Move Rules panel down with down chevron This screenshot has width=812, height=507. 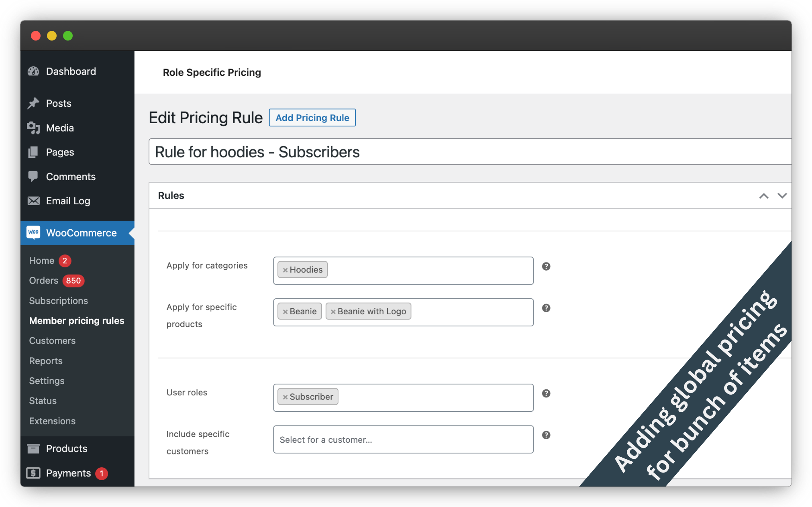click(782, 196)
